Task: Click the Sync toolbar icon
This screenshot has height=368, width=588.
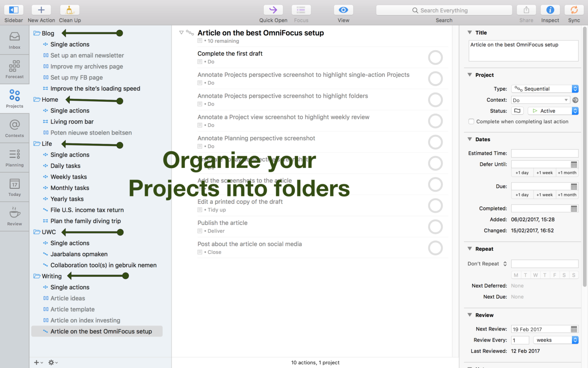Action: (x=574, y=10)
